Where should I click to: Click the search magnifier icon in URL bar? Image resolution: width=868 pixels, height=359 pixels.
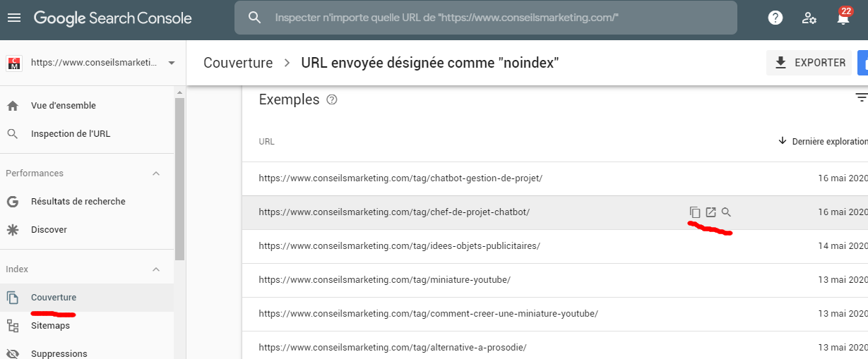pyautogui.click(x=255, y=18)
